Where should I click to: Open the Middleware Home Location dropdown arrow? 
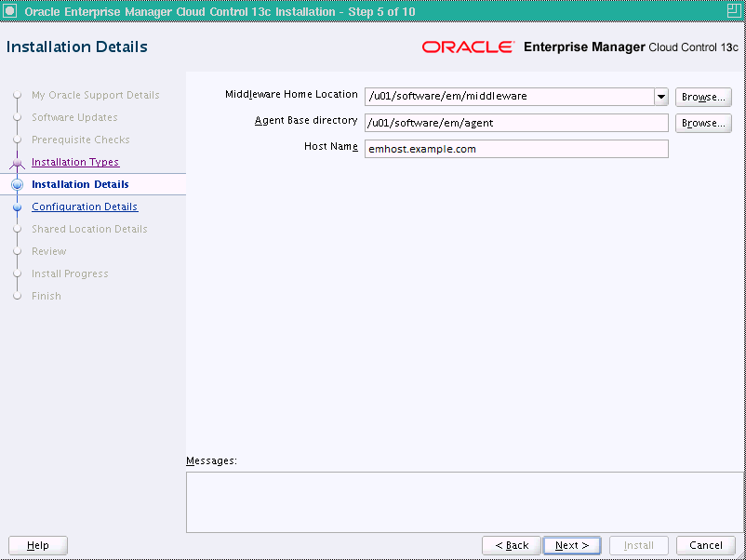[661, 97]
